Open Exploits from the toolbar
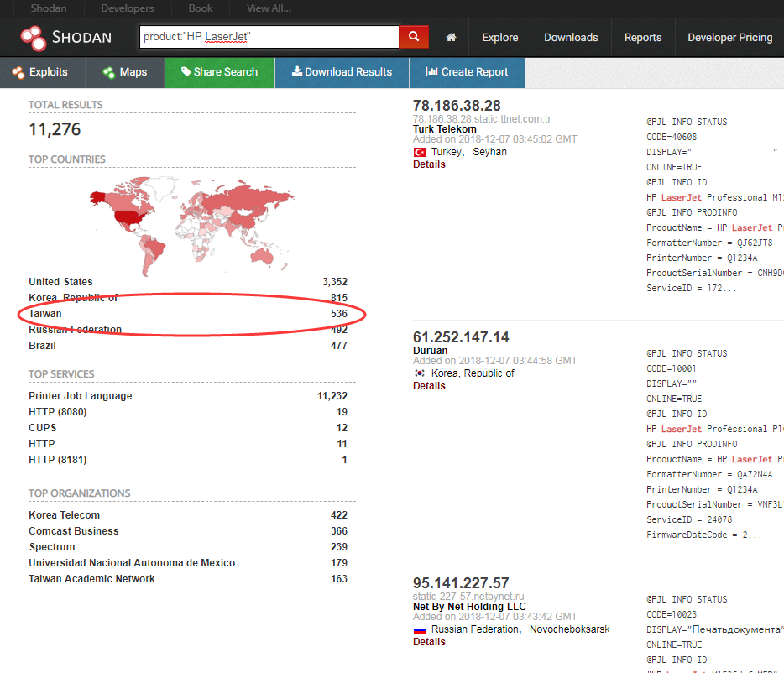The height and width of the screenshot is (673, 784). (40, 72)
